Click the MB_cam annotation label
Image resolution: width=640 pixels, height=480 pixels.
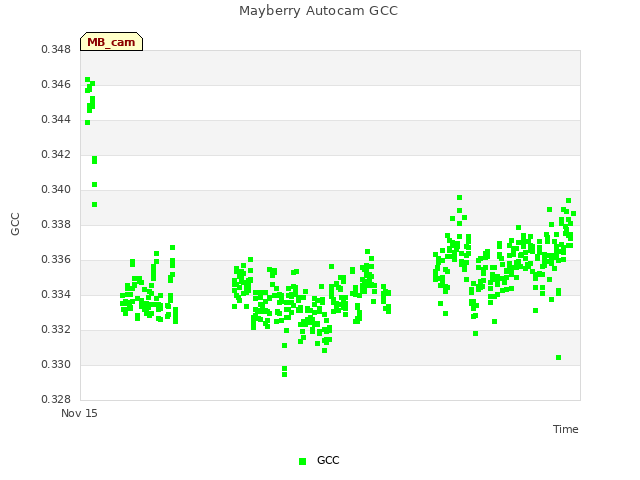click(x=111, y=42)
